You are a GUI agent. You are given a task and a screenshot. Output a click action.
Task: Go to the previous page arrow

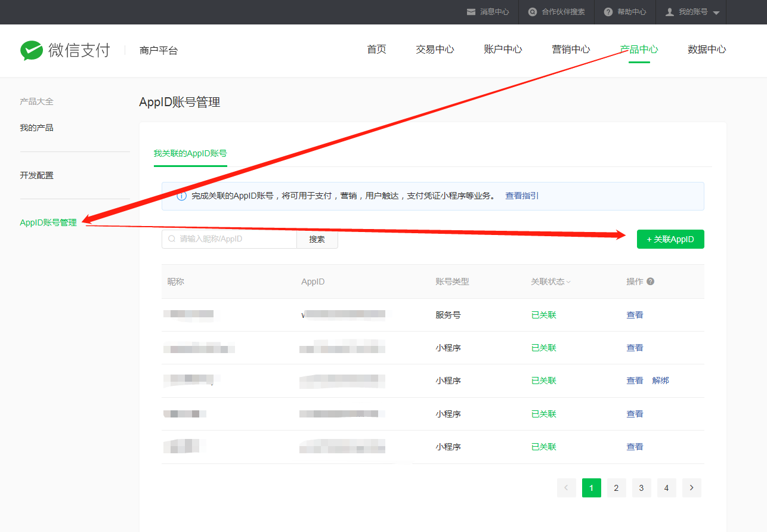pyautogui.click(x=567, y=488)
